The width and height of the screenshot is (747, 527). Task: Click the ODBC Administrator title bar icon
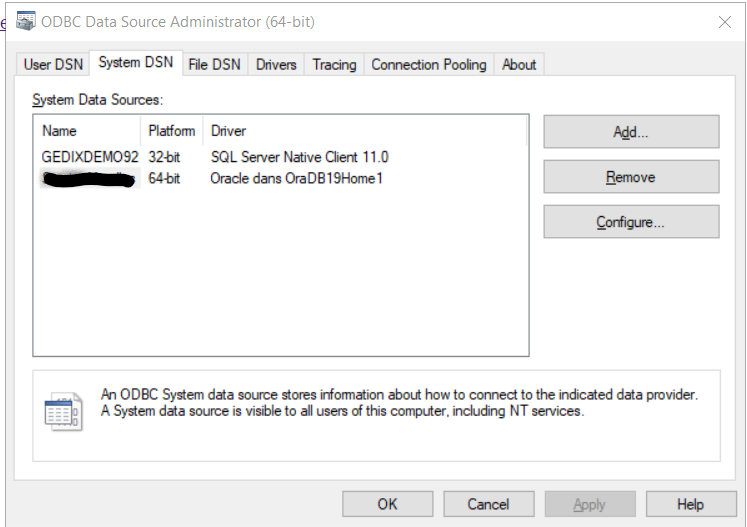click(x=26, y=21)
